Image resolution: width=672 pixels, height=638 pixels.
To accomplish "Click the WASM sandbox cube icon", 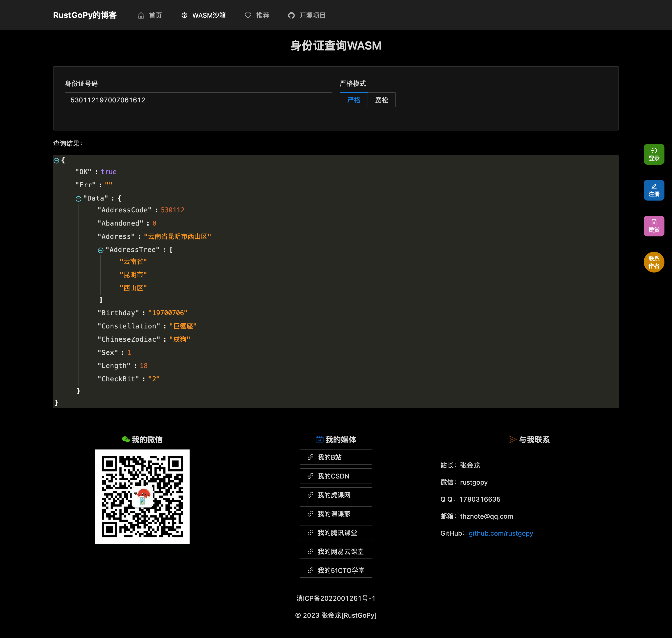I will click(x=184, y=15).
